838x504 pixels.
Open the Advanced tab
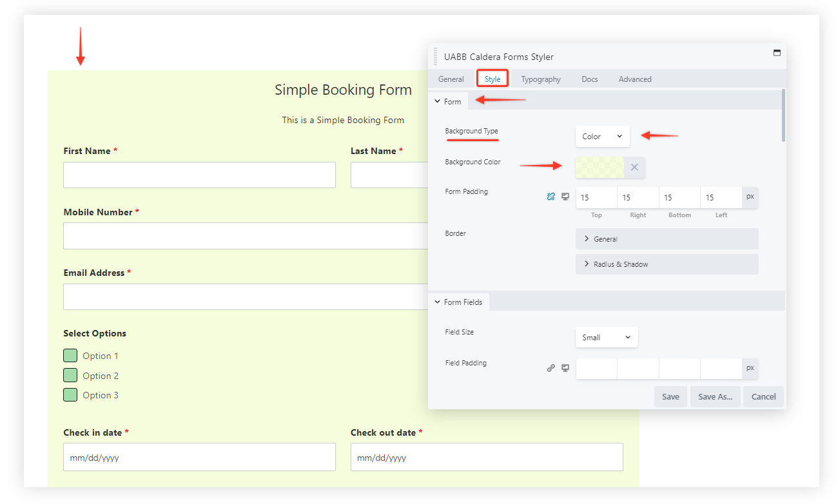coord(635,79)
